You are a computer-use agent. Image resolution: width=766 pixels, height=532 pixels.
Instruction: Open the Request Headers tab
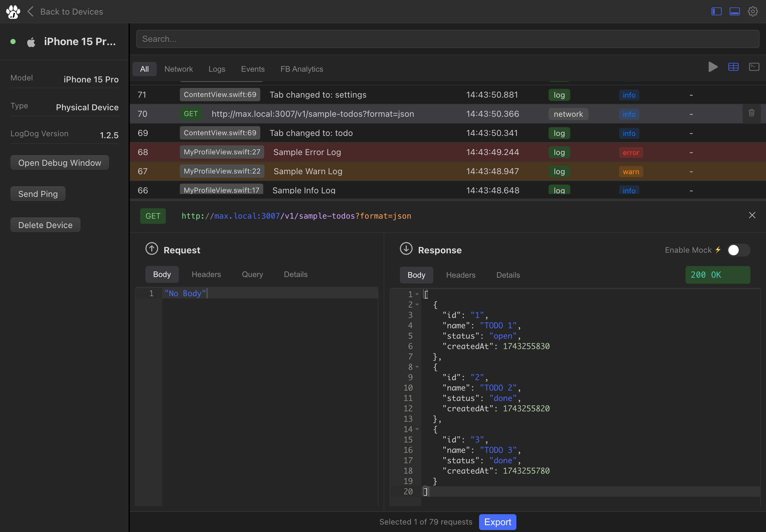[206, 274]
